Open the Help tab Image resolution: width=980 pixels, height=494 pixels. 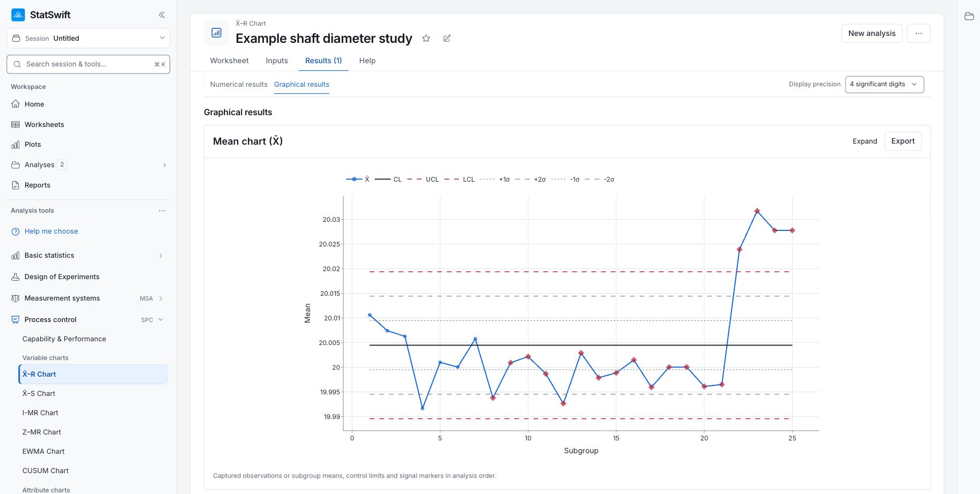(367, 61)
